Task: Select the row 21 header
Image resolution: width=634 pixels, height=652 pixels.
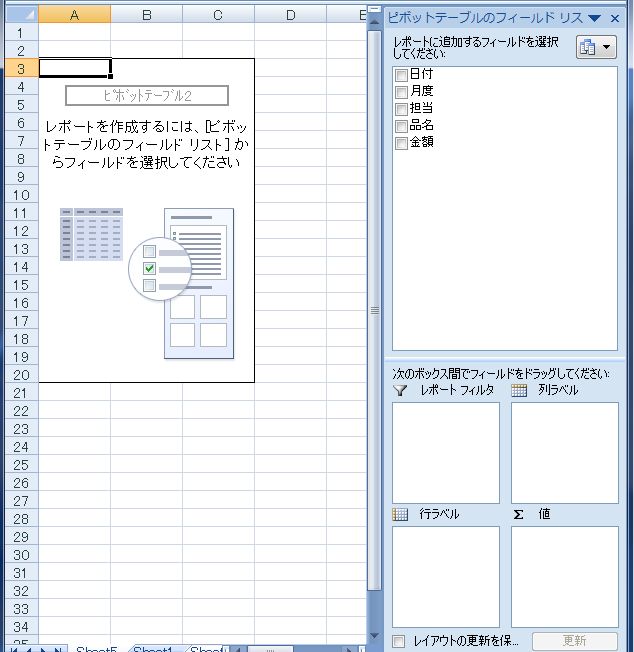Action: click(19, 392)
